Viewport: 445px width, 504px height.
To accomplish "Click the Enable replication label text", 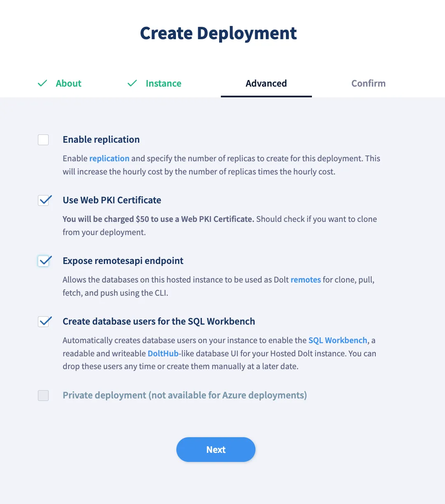I will pyautogui.click(x=101, y=140).
